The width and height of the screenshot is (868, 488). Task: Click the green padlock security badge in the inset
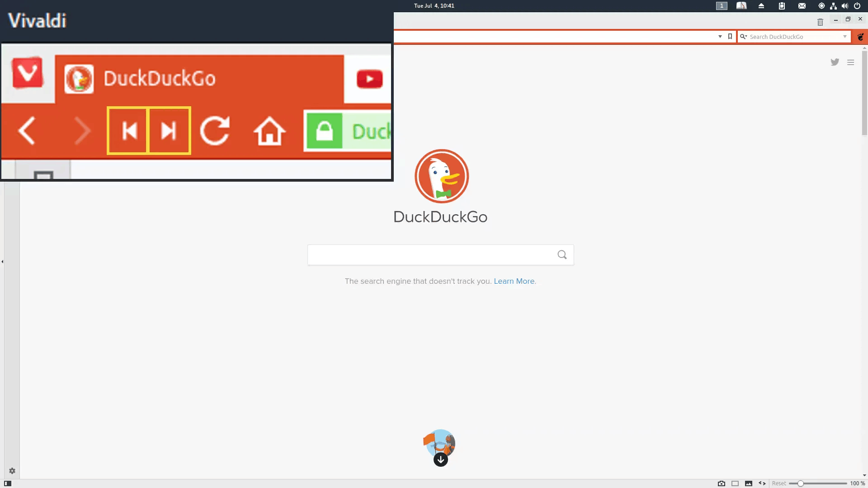coord(325,131)
